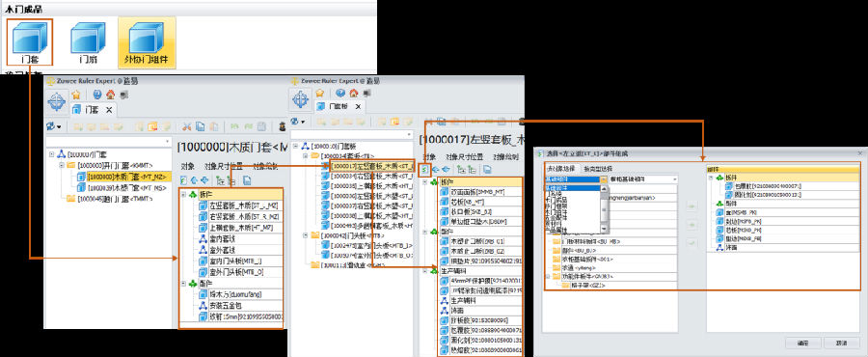Click top transfer arrow button in dialog
The width and height of the screenshot is (868, 357).
click(x=692, y=206)
